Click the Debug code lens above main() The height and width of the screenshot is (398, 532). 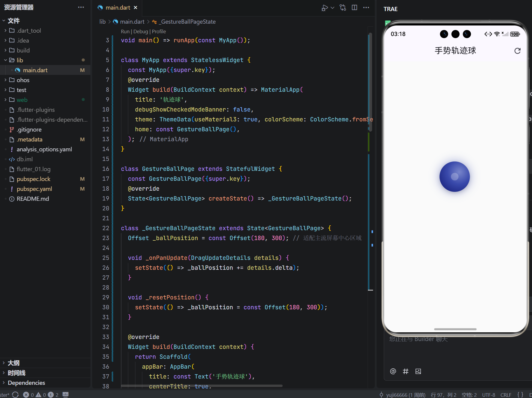[141, 31]
